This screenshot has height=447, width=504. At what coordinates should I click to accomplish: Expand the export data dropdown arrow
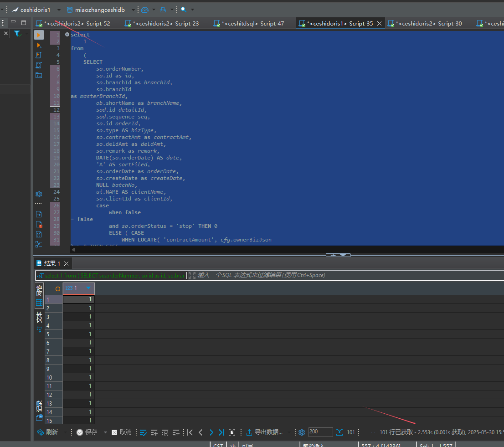(x=288, y=432)
